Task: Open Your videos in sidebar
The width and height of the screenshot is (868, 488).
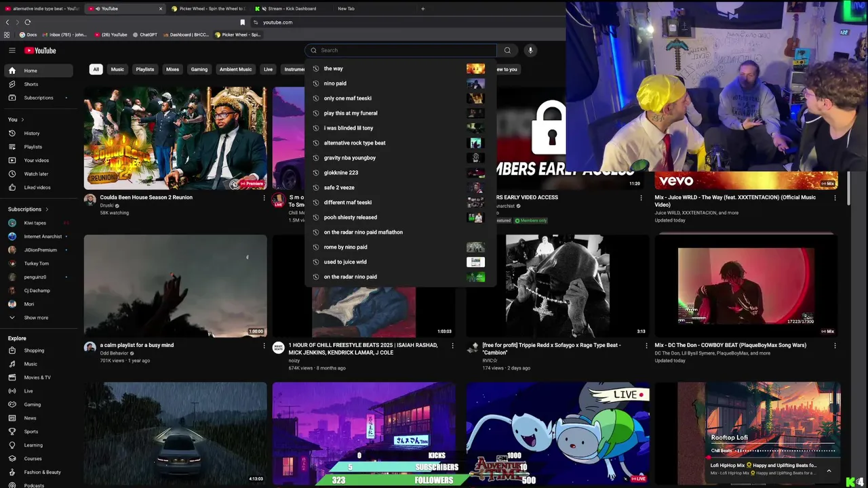Action: [38, 160]
